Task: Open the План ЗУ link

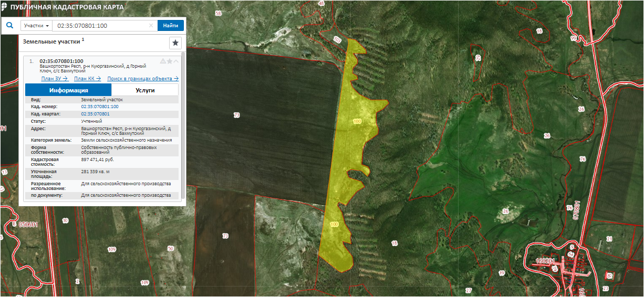Action: pos(55,79)
